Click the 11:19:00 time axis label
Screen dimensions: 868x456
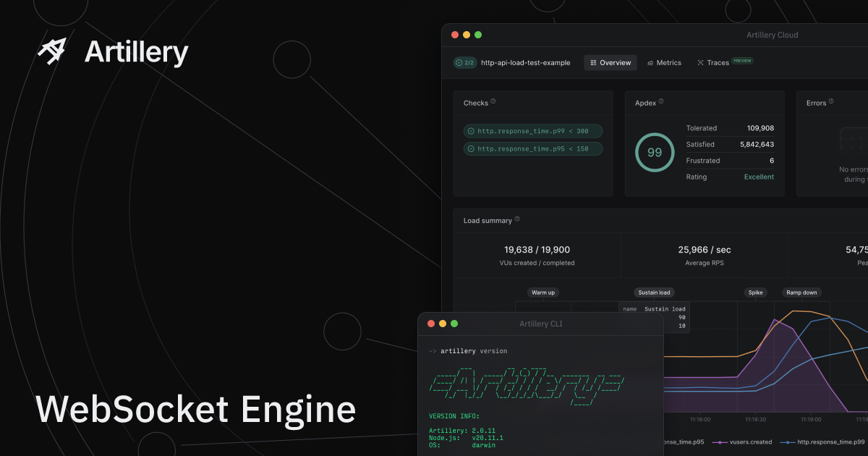[x=811, y=419]
